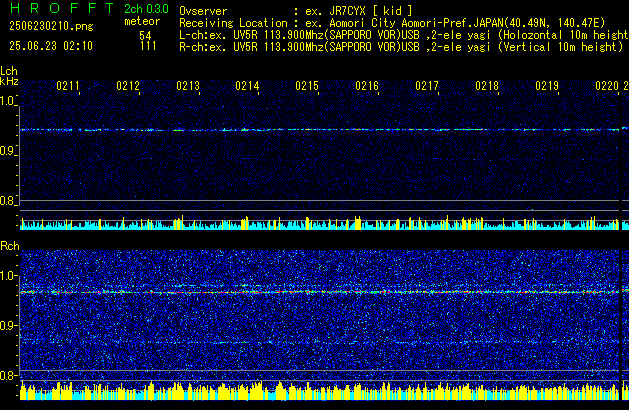Click the meteor count 111
This screenshot has width=629, height=410.
click(x=148, y=46)
